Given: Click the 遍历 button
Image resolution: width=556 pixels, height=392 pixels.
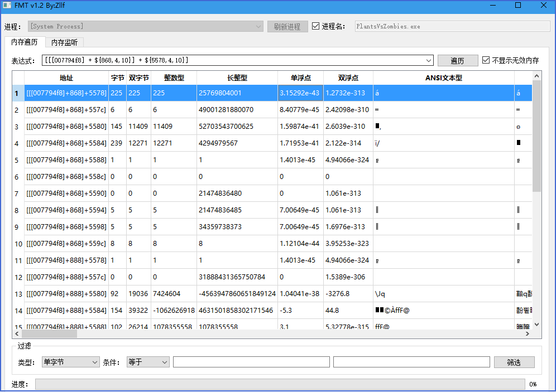Looking at the screenshot, I should coord(457,61).
